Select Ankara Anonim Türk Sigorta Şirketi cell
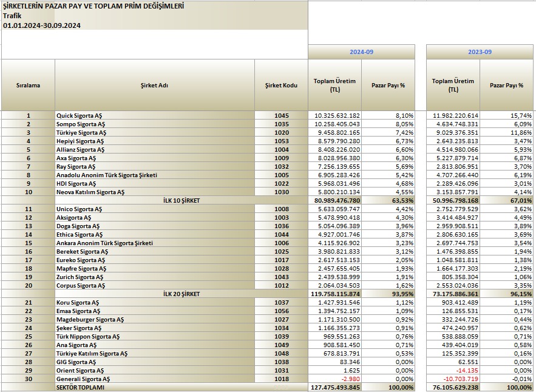This screenshot has height=392, width=536. click(x=155, y=243)
